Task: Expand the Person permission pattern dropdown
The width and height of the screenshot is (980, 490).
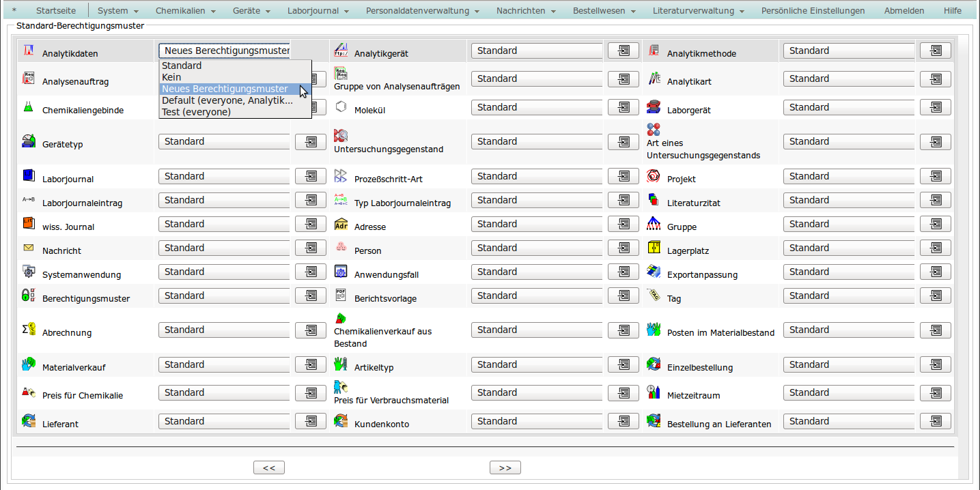Action: pyautogui.click(x=536, y=248)
